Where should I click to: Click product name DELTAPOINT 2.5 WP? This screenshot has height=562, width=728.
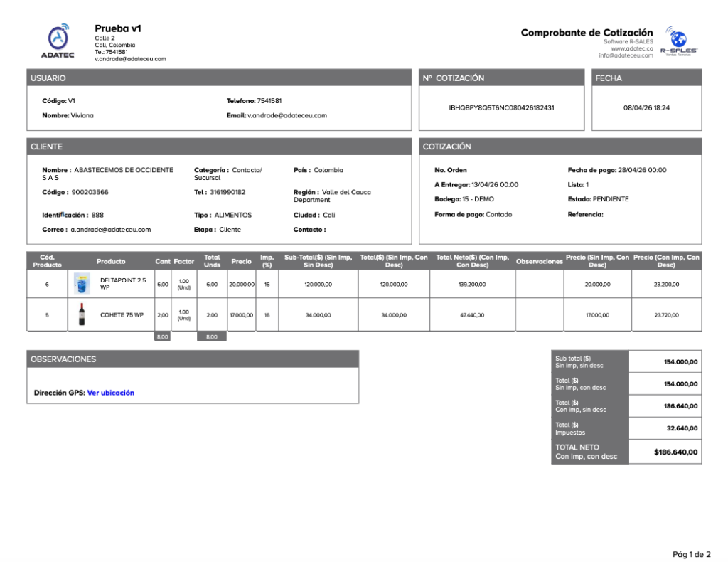point(123,284)
